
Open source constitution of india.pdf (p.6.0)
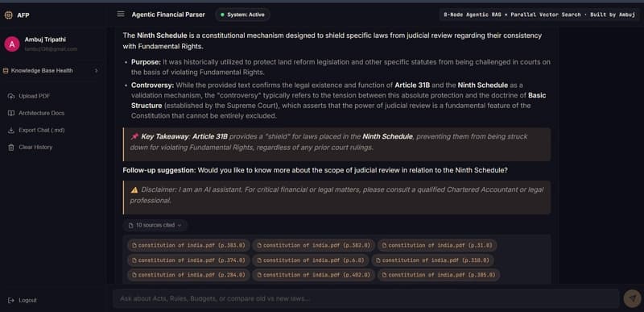(x=311, y=260)
